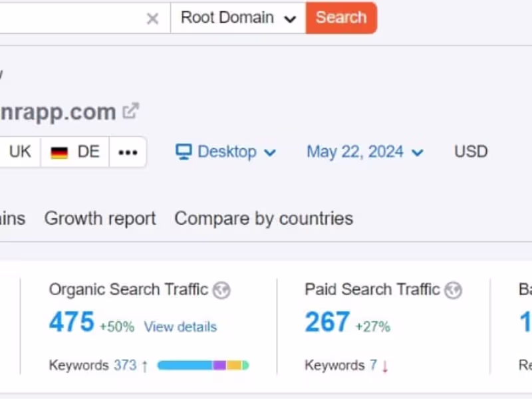Click the up arrow beside Keywords 373
This screenshot has height=399, width=532.
(x=143, y=365)
